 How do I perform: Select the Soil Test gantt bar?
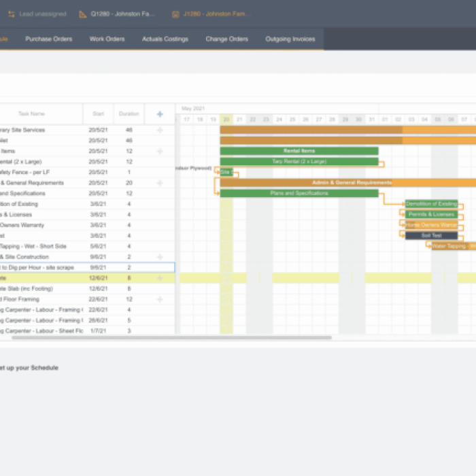(x=431, y=235)
